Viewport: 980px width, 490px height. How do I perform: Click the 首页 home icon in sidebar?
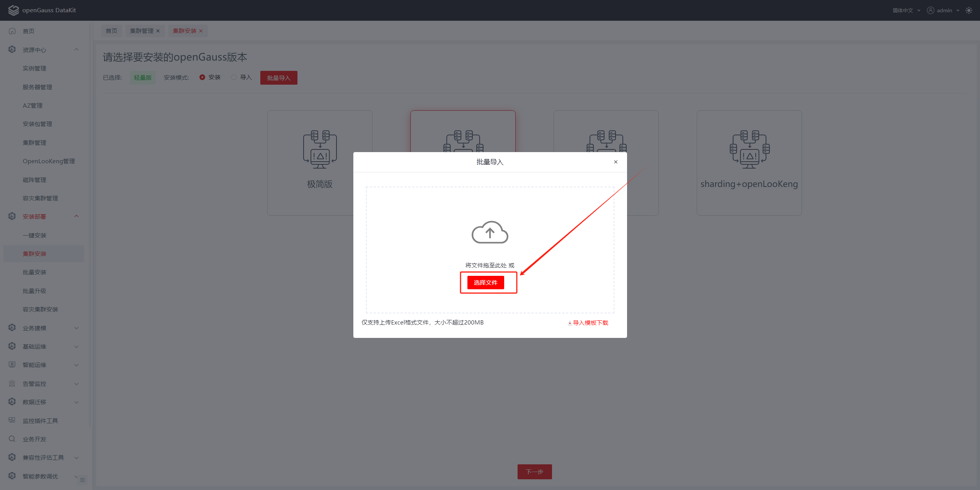coord(12,31)
